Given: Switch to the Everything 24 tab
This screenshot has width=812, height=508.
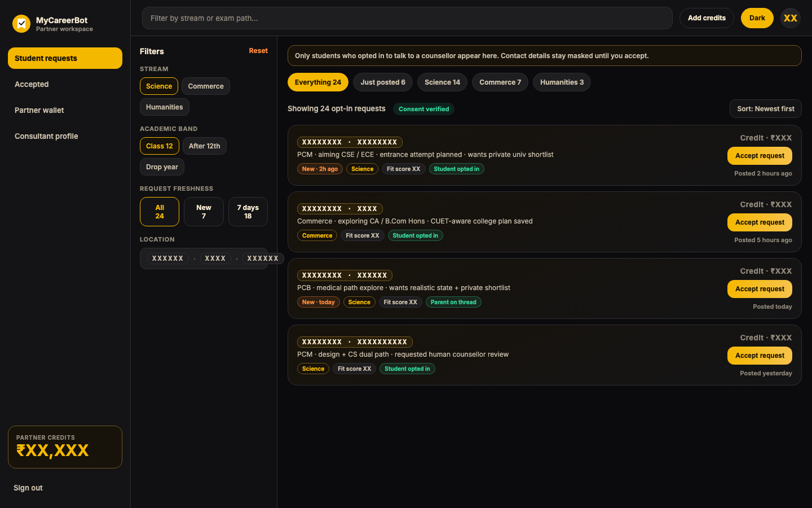Looking at the screenshot, I should 318,82.
